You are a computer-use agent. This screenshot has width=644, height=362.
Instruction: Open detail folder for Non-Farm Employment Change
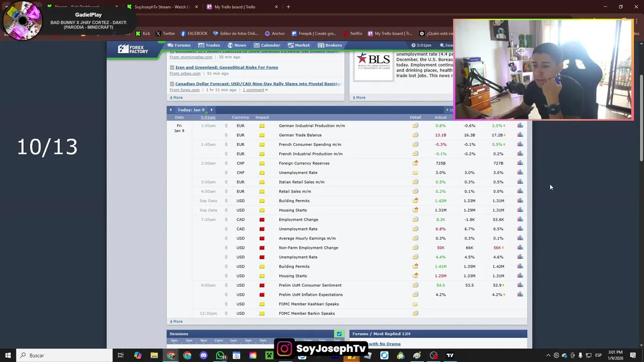tap(415, 248)
